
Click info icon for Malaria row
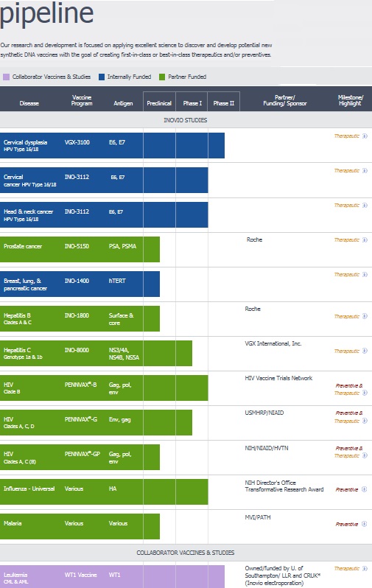(x=364, y=524)
